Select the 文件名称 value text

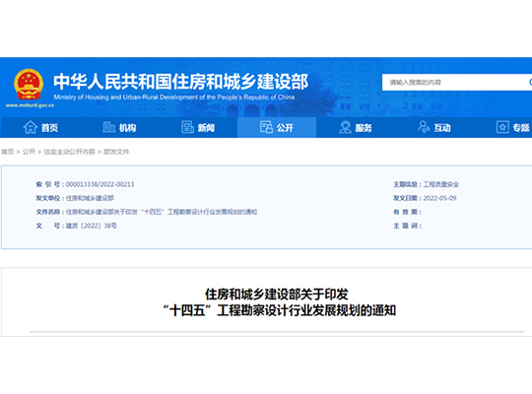coord(162,212)
